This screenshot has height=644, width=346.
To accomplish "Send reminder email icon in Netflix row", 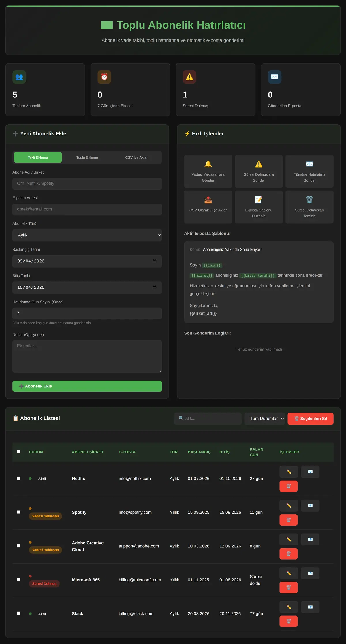I will pos(310,472).
